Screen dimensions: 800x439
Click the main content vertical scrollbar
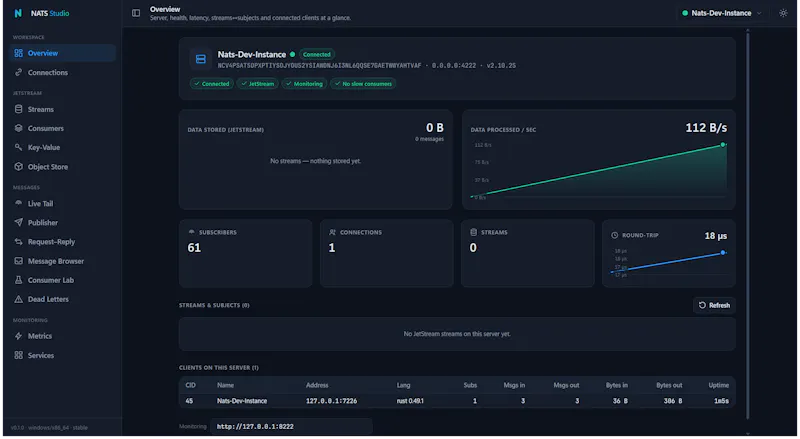748,225
